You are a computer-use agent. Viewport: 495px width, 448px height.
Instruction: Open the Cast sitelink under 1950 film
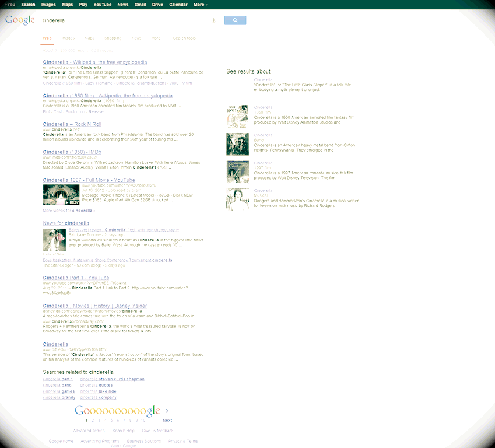[x=58, y=112]
